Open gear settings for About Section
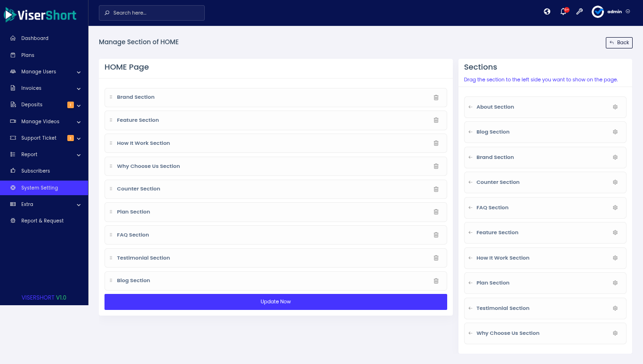The width and height of the screenshot is (643, 364). pos(615,107)
